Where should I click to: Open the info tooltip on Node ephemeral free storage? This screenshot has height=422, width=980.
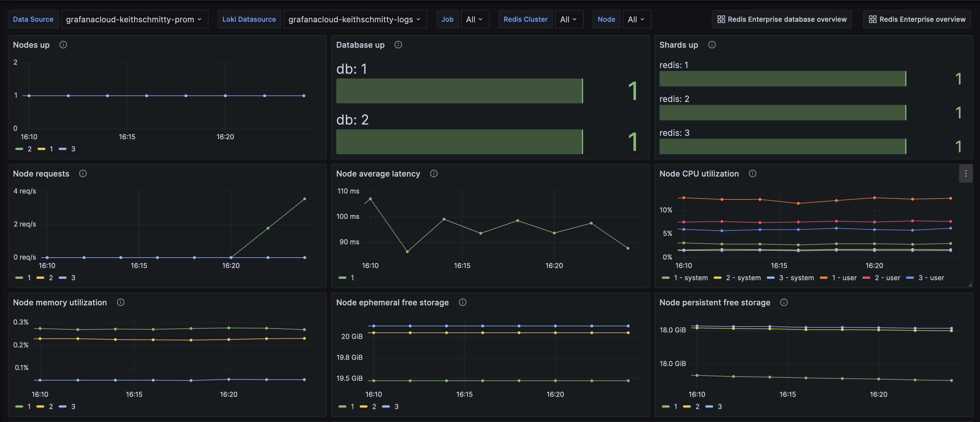[463, 302]
